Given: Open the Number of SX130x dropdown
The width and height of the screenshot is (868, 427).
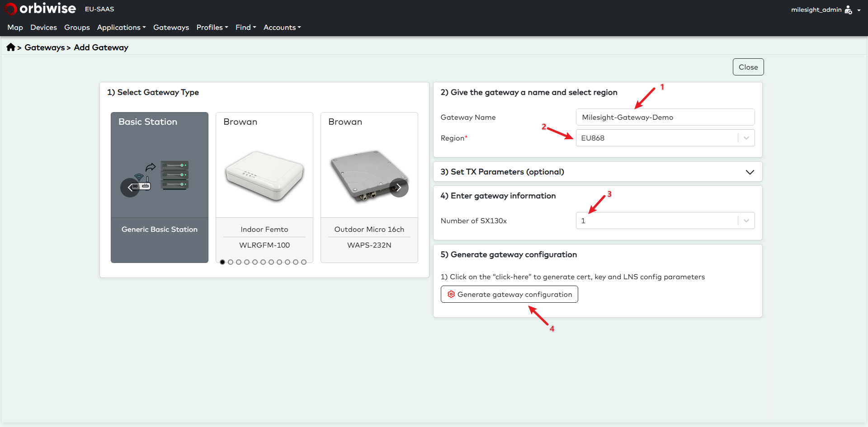Looking at the screenshot, I should (x=665, y=221).
